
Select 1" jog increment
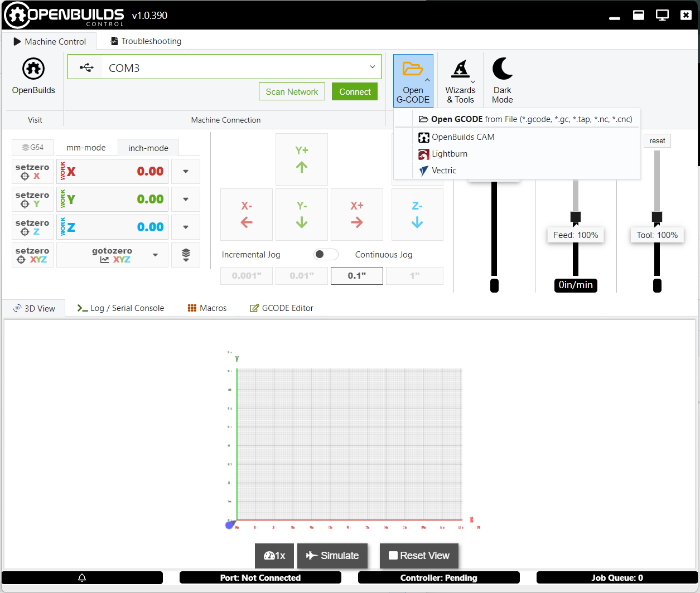(x=414, y=275)
